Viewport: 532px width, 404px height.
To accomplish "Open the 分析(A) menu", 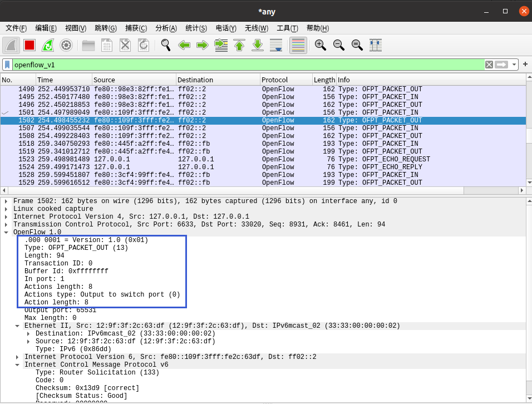I will (x=166, y=28).
